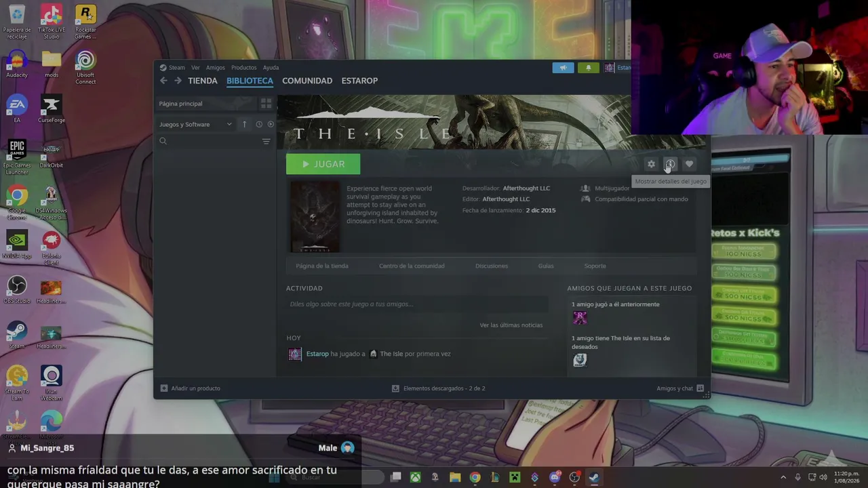Open Ver las últimas noticias

tap(511, 325)
